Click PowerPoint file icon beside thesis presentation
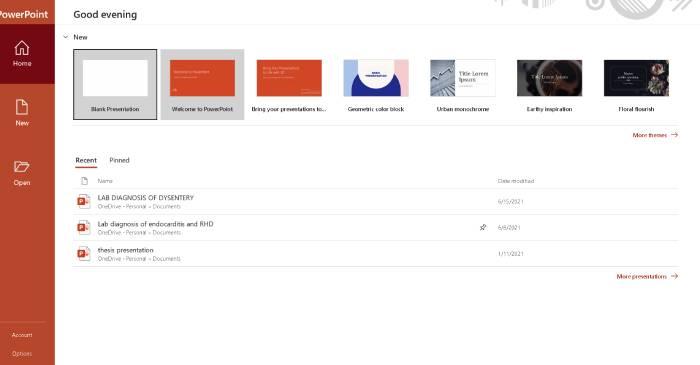Image resolution: width=700 pixels, height=365 pixels. coord(83,253)
